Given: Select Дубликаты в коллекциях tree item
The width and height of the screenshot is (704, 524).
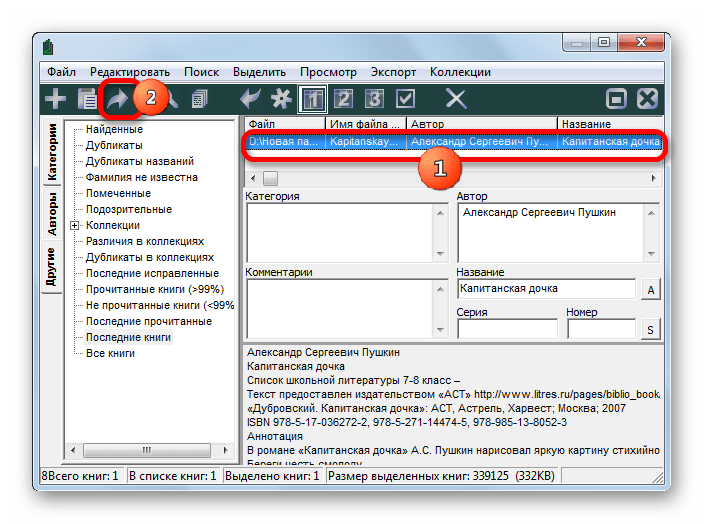Looking at the screenshot, I should click(150, 257).
